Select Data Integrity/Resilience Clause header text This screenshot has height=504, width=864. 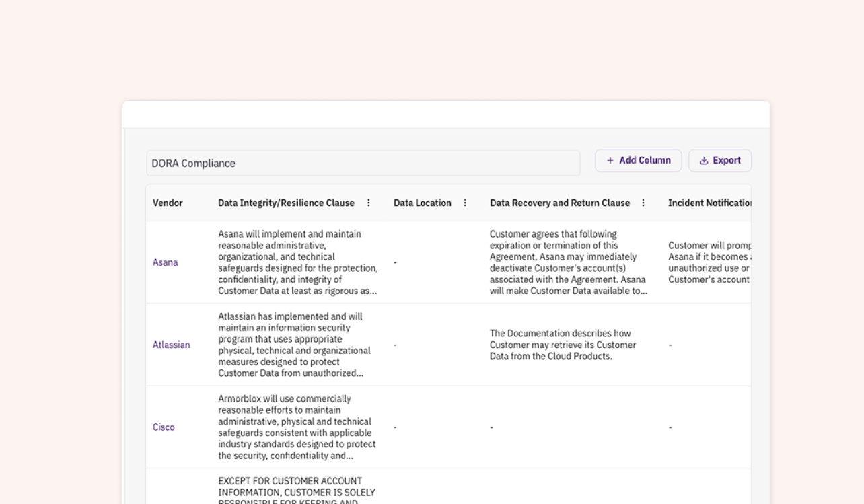(286, 203)
